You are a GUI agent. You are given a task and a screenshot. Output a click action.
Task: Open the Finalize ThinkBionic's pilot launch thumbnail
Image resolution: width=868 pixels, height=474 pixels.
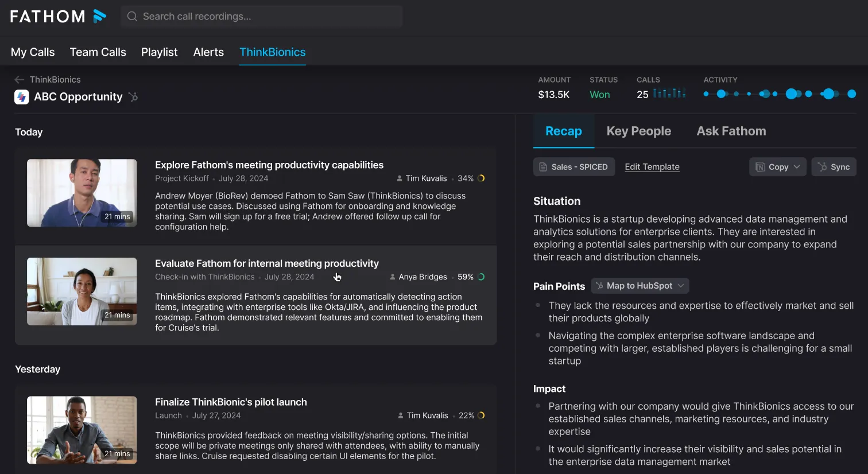click(x=82, y=430)
